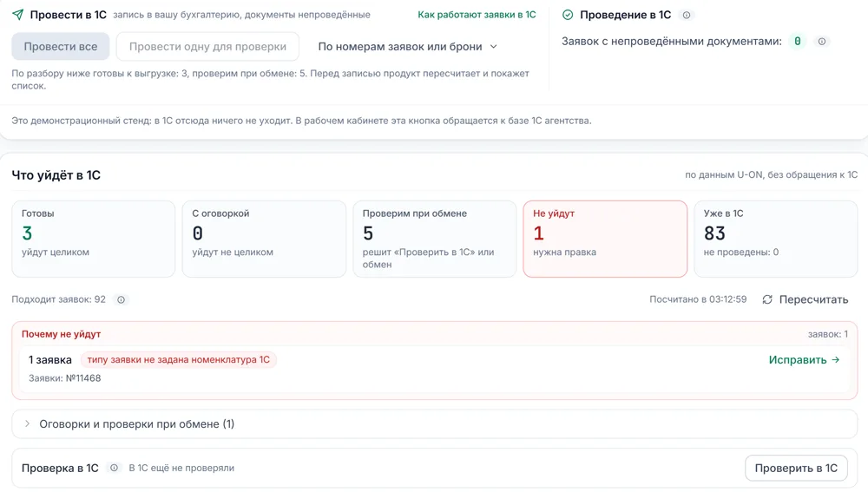
Task: Select the Уже в 1С card
Action: tap(775, 239)
